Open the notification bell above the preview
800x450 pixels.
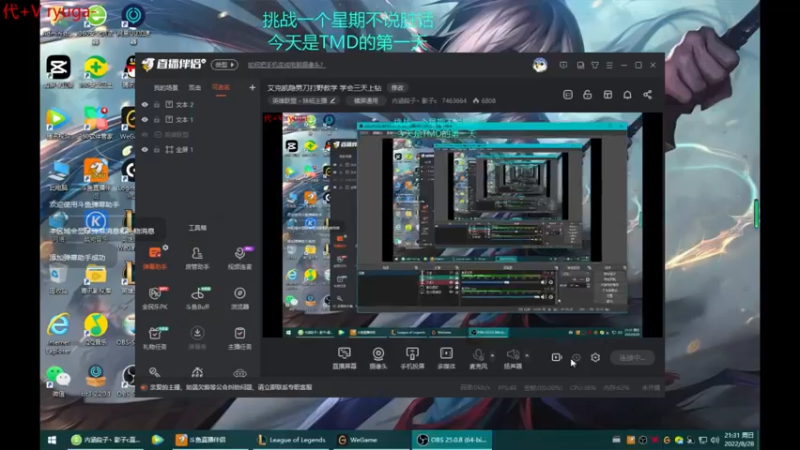628,95
